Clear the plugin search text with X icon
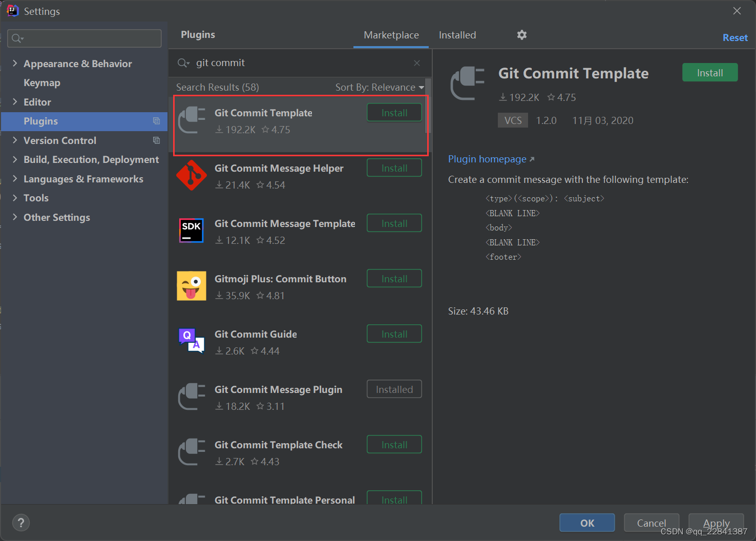Image resolution: width=756 pixels, height=541 pixels. [x=417, y=63]
